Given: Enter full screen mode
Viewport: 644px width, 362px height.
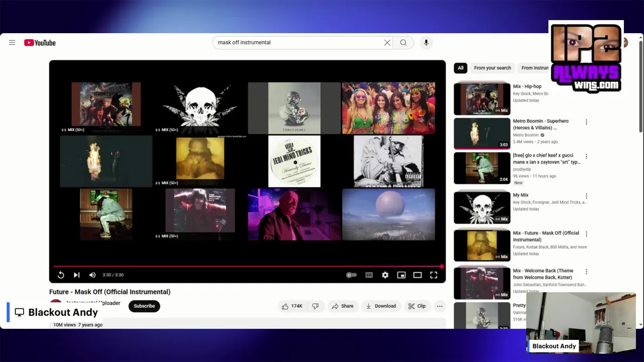Looking at the screenshot, I should (434, 275).
